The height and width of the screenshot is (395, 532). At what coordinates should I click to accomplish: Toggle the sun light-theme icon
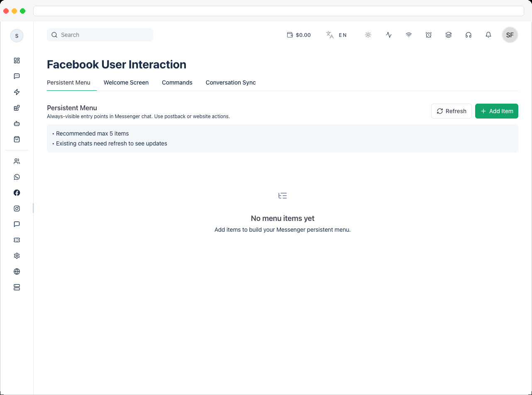368,35
